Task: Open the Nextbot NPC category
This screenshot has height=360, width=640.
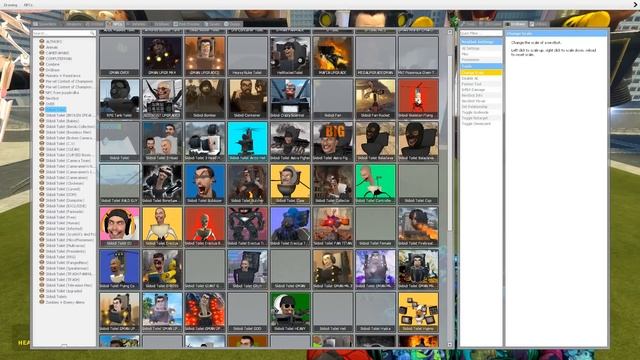Action: coord(52,98)
